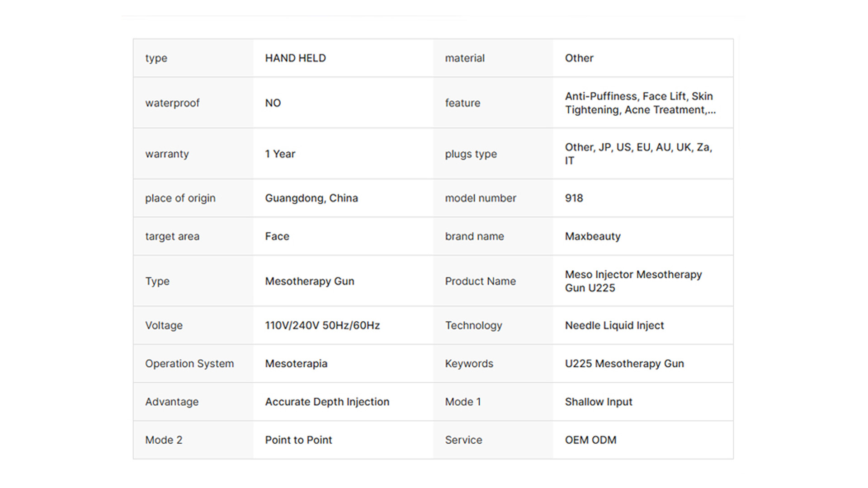Select the Shallow Input value

click(598, 402)
